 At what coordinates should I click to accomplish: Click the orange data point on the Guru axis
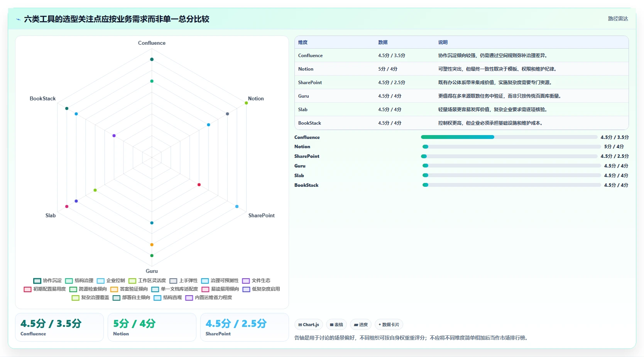click(152, 245)
